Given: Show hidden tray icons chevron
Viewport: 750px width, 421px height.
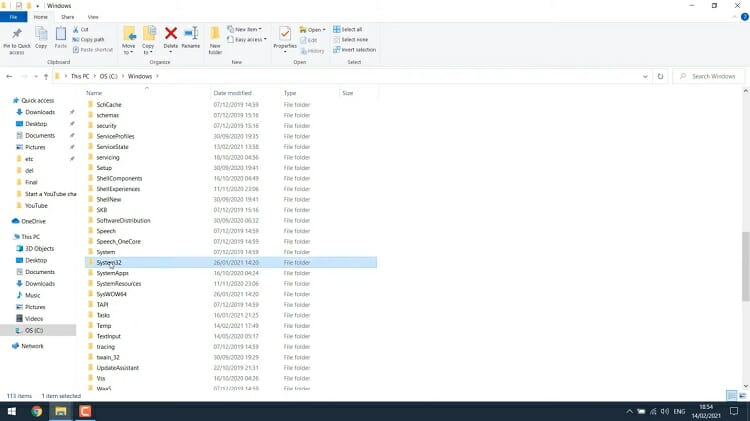Looking at the screenshot, I should 629,411.
